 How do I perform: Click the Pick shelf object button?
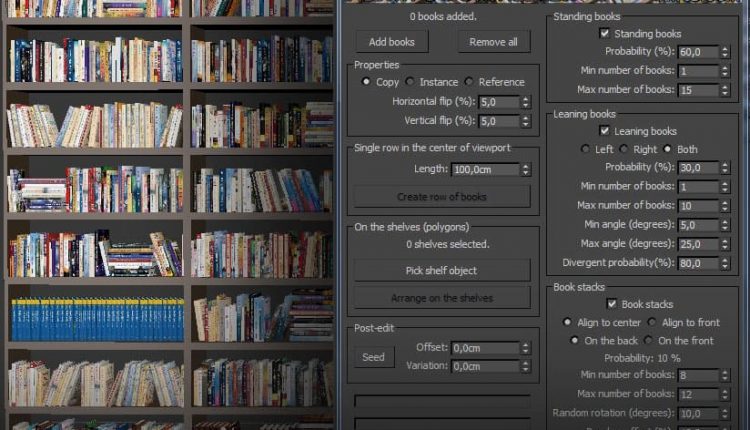click(x=441, y=270)
